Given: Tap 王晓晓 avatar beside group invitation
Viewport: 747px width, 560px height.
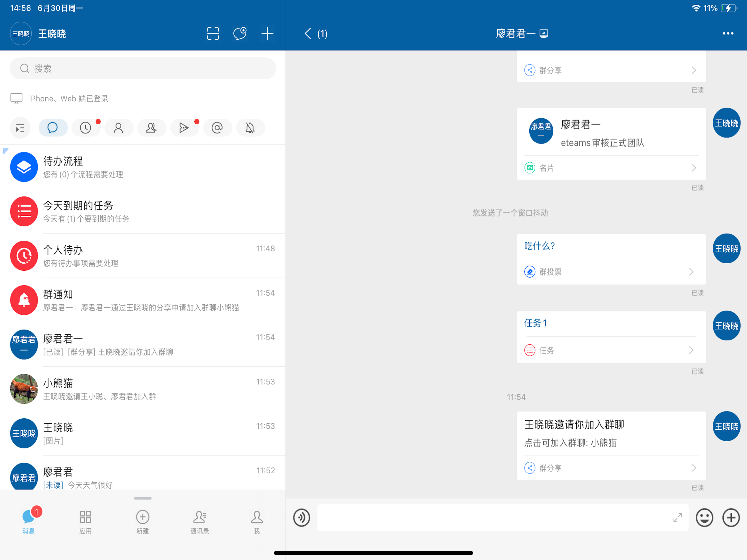Looking at the screenshot, I should (726, 426).
